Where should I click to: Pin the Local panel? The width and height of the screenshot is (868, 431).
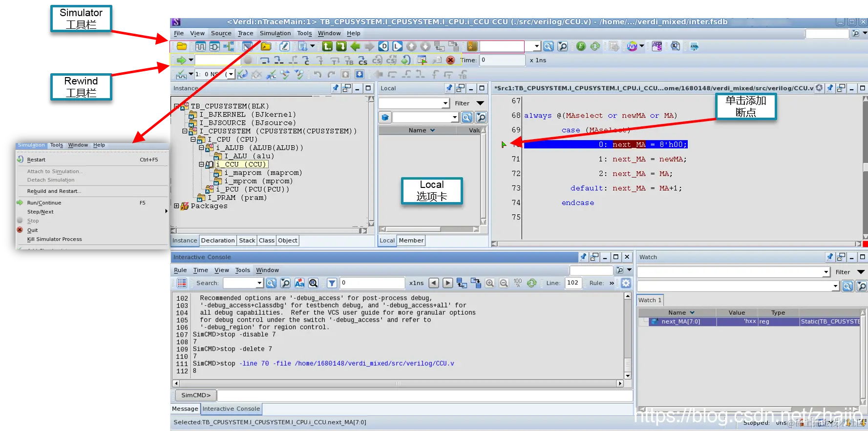coord(449,88)
